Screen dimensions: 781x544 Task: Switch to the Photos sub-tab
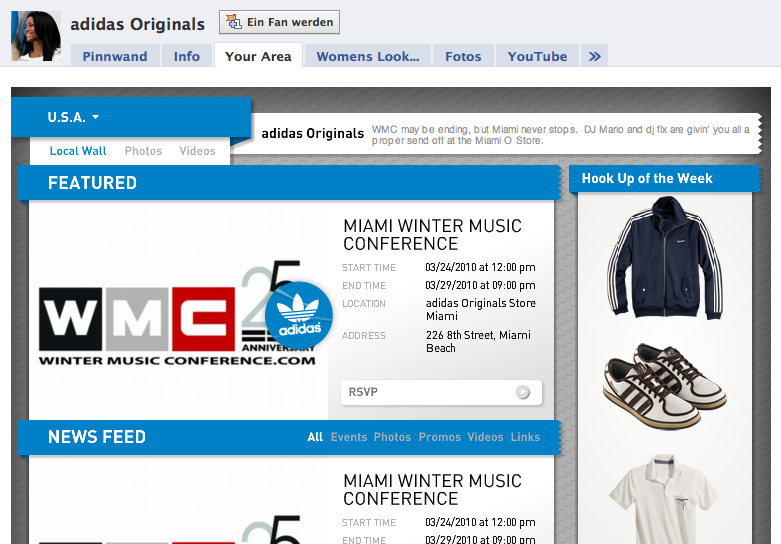coord(143,151)
